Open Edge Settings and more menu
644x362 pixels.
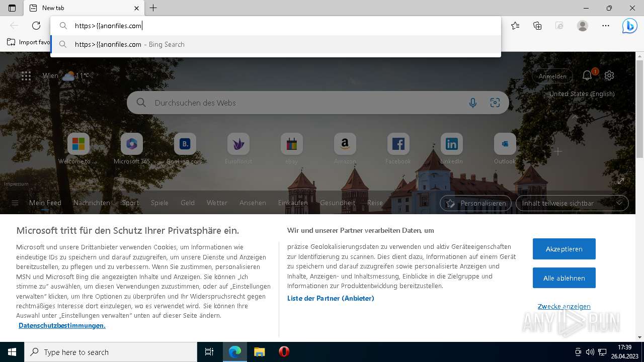tap(606, 26)
